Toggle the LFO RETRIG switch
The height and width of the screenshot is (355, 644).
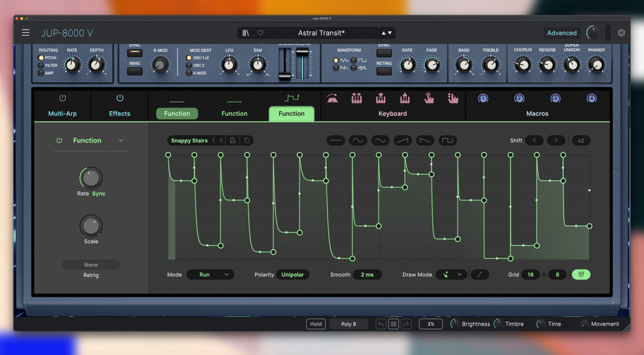click(384, 71)
